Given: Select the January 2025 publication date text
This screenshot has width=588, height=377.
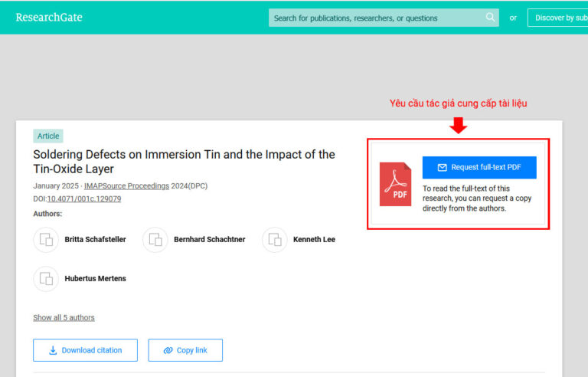Looking at the screenshot, I should (x=56, y=186).
